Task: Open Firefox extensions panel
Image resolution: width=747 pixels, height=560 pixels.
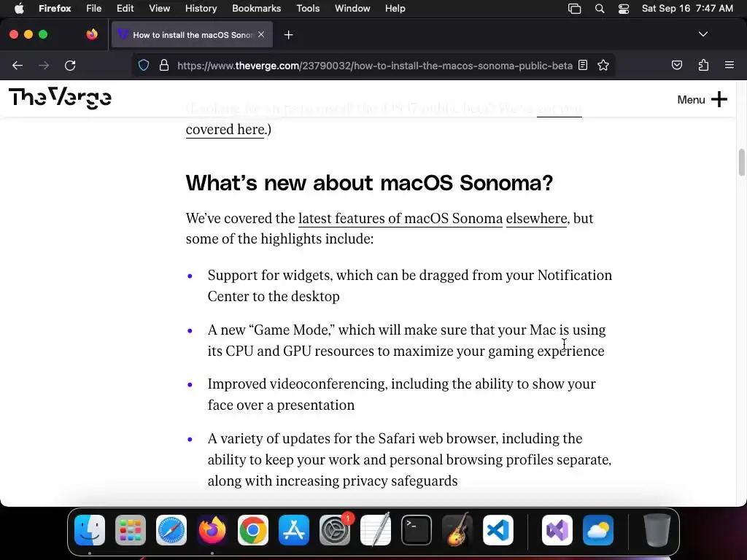Action: (x=703, y=65)
